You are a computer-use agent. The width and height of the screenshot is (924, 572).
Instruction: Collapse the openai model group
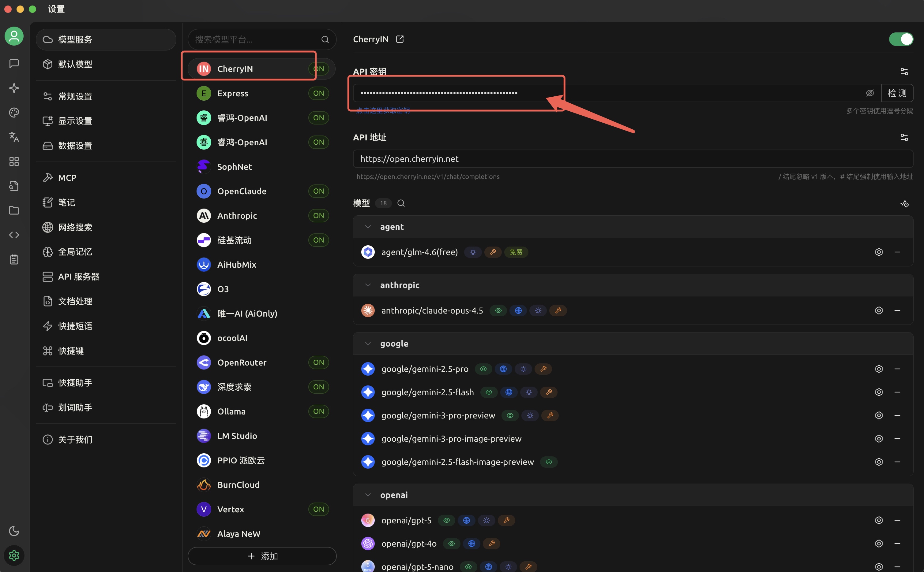pos(368,495)
